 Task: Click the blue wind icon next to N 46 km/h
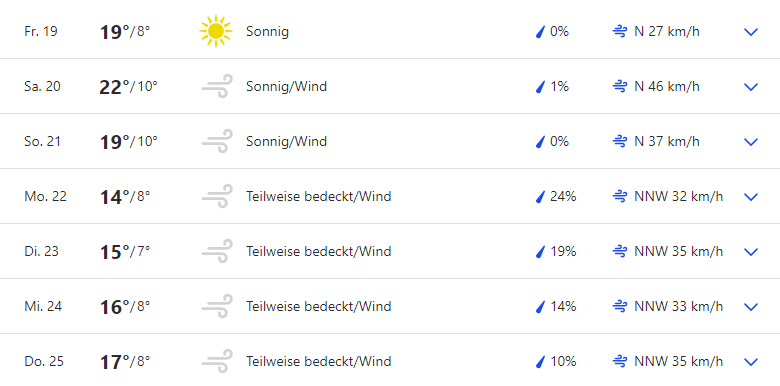point(619,87)
